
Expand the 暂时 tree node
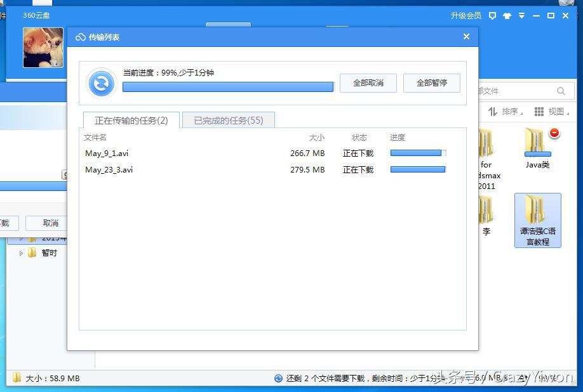(x=21, y=252)
